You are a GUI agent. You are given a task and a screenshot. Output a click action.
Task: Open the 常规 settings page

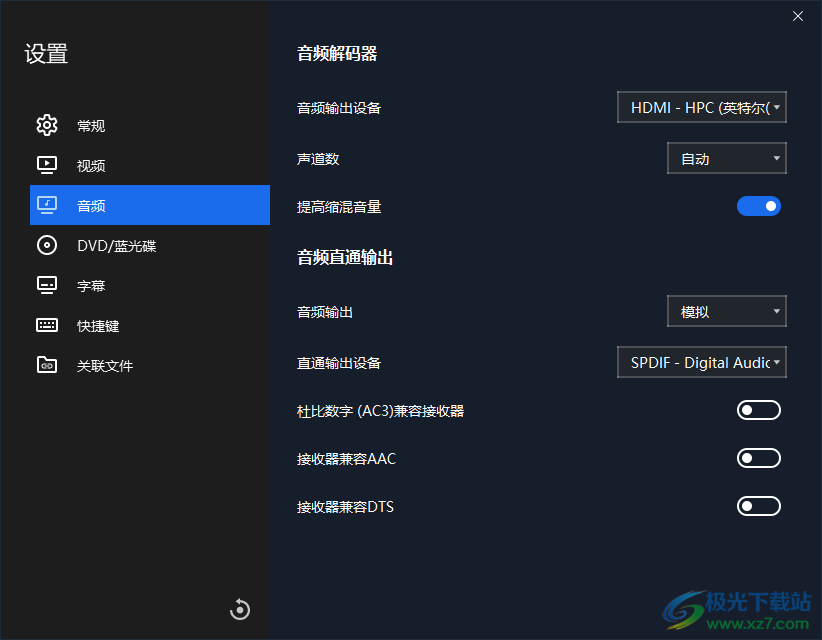[x=150, y=125]
